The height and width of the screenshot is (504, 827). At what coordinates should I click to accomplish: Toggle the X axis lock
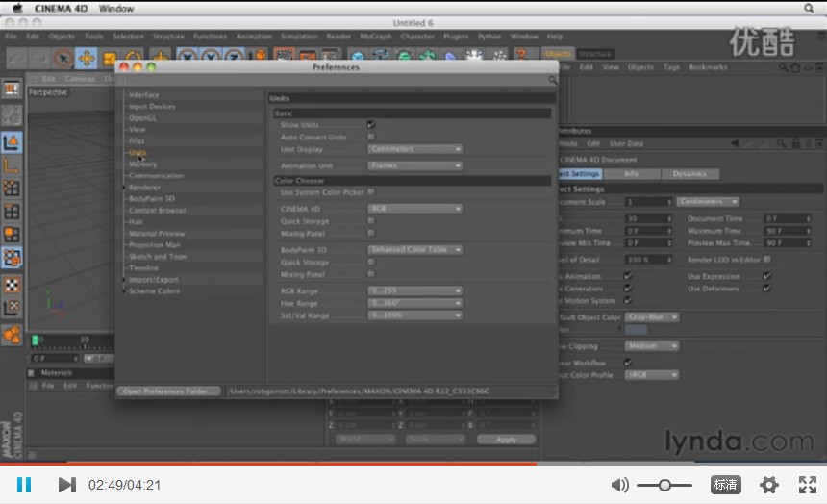coord(187,57)
